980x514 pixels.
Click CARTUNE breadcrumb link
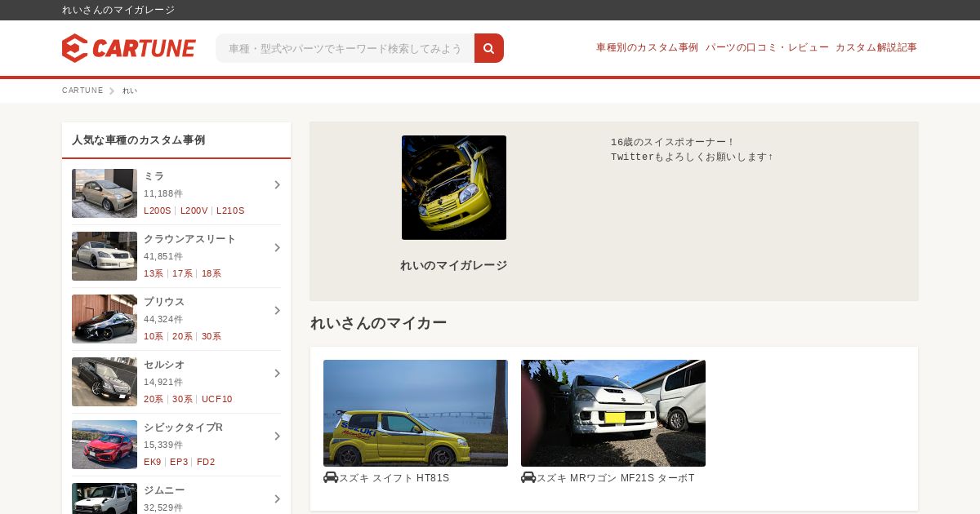82,91
